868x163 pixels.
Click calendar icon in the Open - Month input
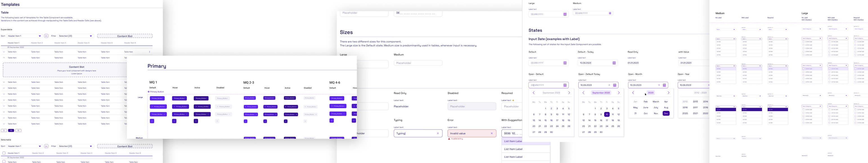click(x=664, y=85)
